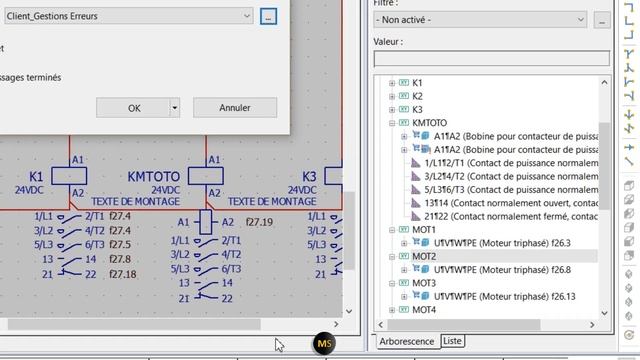
Task: Click the schematic's horizontal scroll-right arrow
Action: [x=336, y=324]
